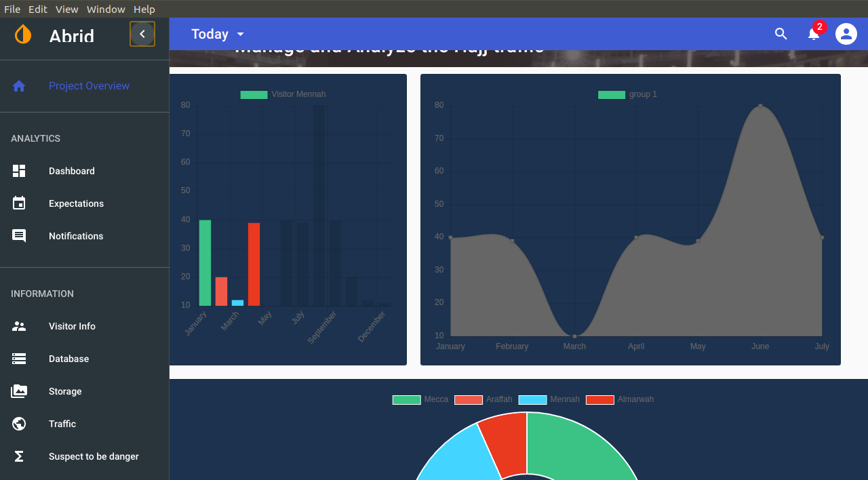This screenshot has height=480, width=868.
Task: Click the ANALYTICS section heading
Action: [x=36, y=138]
